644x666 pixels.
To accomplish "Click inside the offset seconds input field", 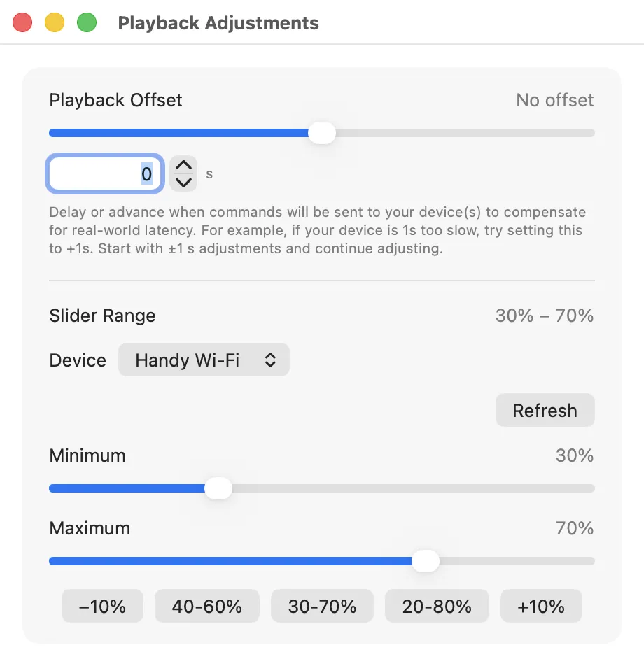I will [105, 173].
